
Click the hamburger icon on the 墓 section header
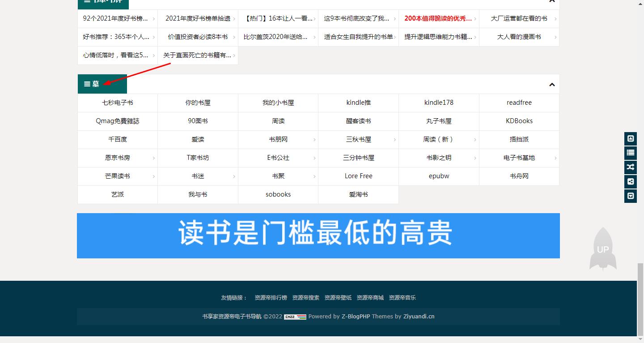click(x=86, y=84)
